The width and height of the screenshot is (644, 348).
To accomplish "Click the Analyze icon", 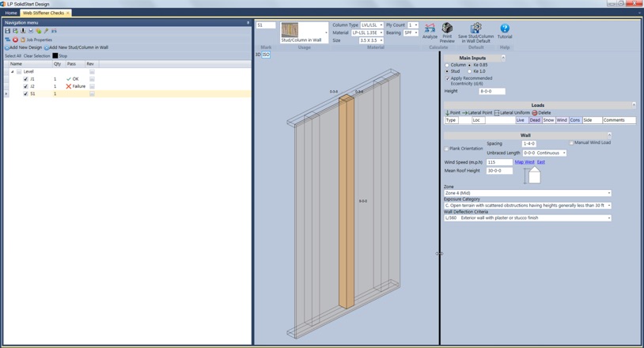I will (x=430, y=31).
